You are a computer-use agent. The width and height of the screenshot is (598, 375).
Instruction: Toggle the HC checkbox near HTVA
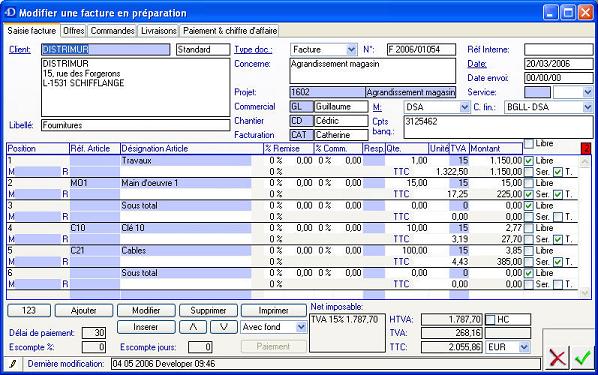point(490,319)
